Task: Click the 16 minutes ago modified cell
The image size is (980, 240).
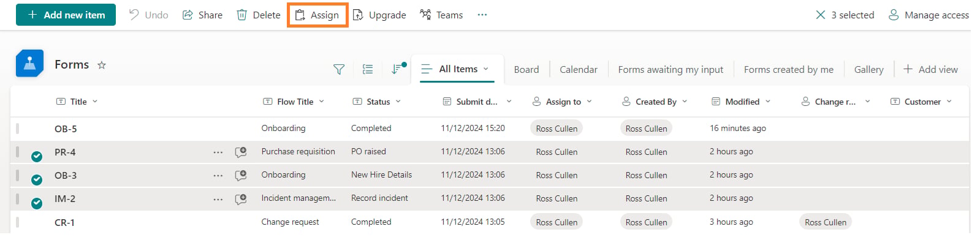Action: coord(738,129)
